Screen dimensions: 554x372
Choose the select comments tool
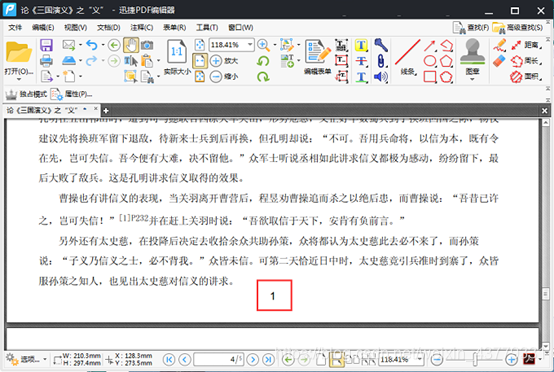(x=131, y=76)
